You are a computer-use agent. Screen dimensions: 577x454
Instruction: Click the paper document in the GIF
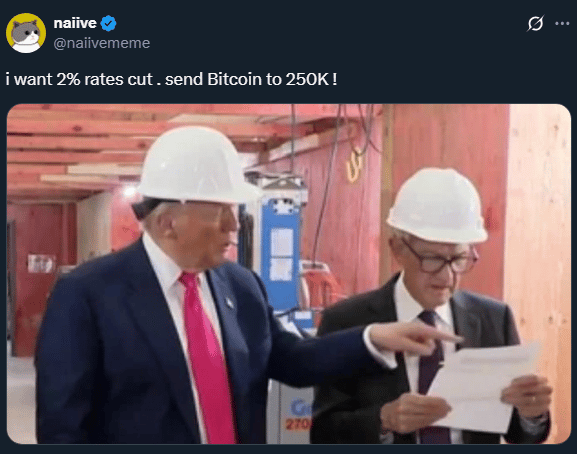(483, 386)
